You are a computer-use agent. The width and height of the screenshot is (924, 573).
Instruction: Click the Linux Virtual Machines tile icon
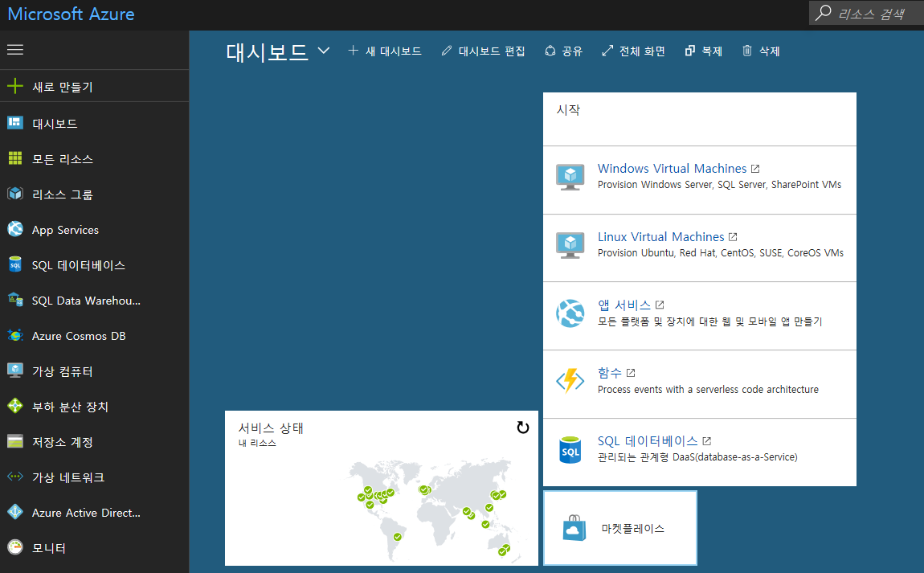click(x=570, y=246)
